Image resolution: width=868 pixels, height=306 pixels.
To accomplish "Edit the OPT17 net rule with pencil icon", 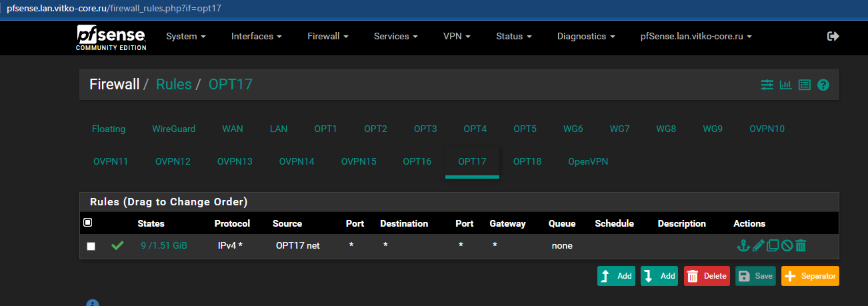I will pyautogui.click(x=758, y=246).
